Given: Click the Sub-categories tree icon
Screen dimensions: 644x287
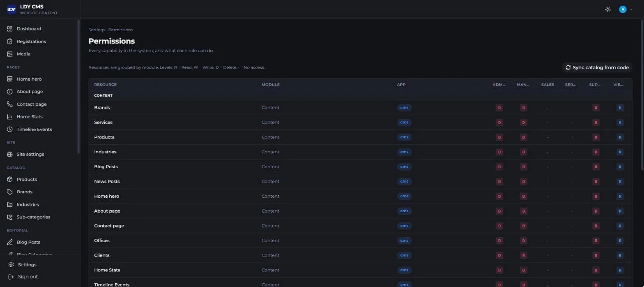Looking at the screenshot, I should click(10, 217).
